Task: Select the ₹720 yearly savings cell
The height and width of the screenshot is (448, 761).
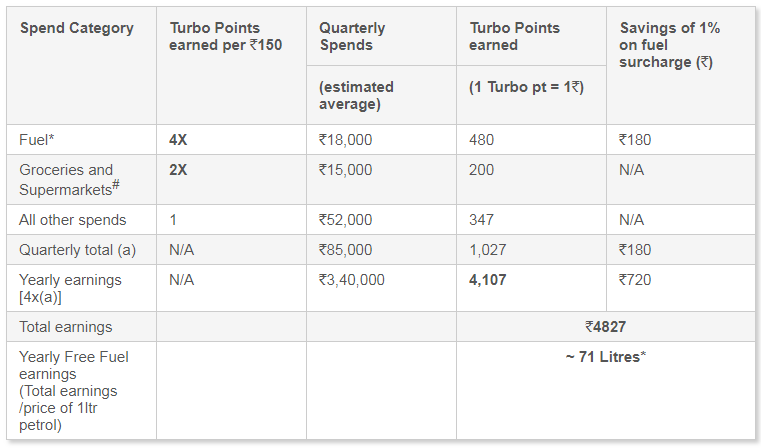Action: point(635,280)
